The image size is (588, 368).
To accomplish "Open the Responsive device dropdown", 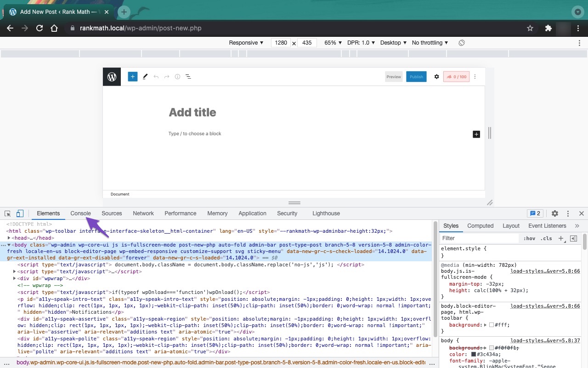I will [x=246, y=43].
